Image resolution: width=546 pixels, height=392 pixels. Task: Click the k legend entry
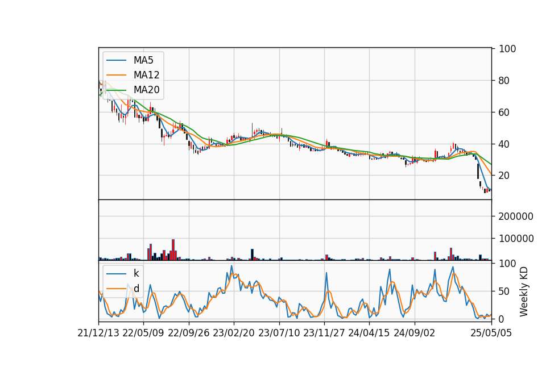136,273
